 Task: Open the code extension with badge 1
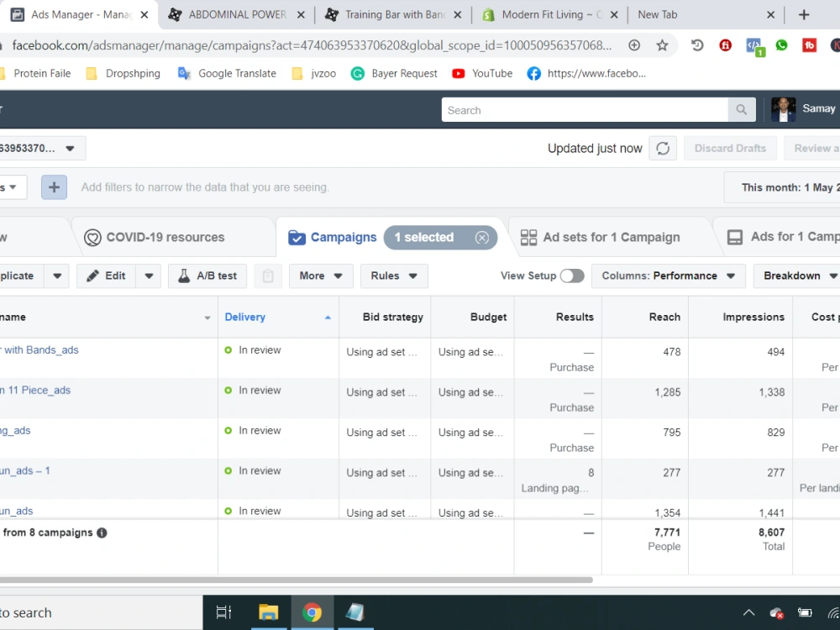754,46
